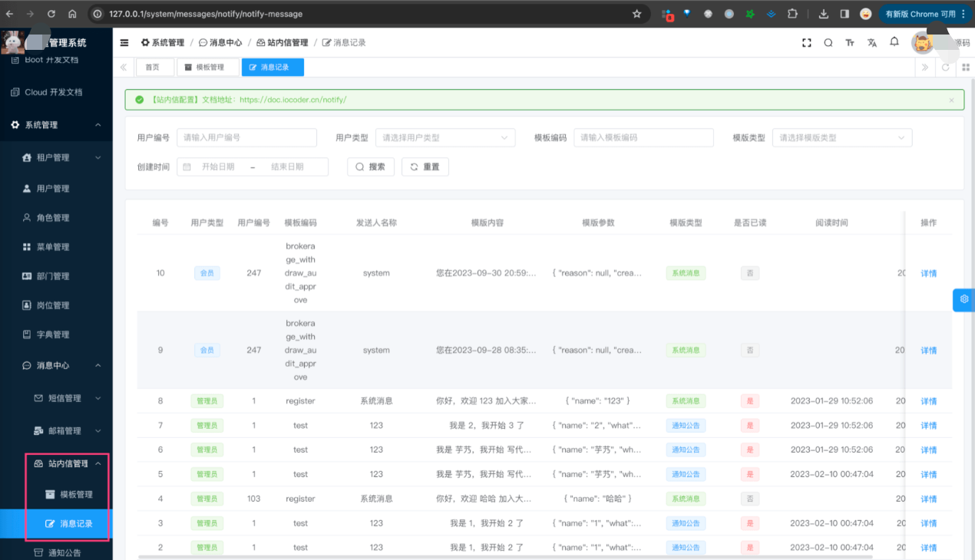Open 模版类型 dropdown
Screen dimensions: 975x560
pos(842,138)
